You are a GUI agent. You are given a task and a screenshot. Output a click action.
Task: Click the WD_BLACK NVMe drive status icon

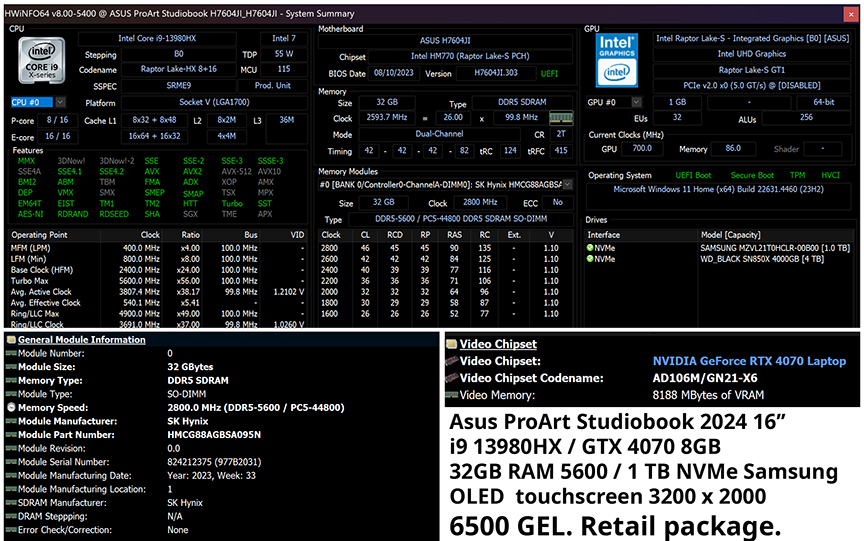(590, 258)
